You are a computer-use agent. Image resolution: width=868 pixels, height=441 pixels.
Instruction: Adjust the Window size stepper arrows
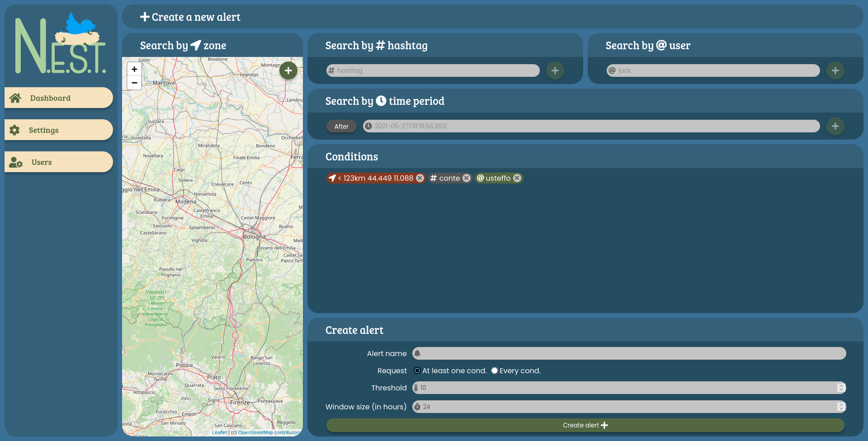(x=841, y=407)
